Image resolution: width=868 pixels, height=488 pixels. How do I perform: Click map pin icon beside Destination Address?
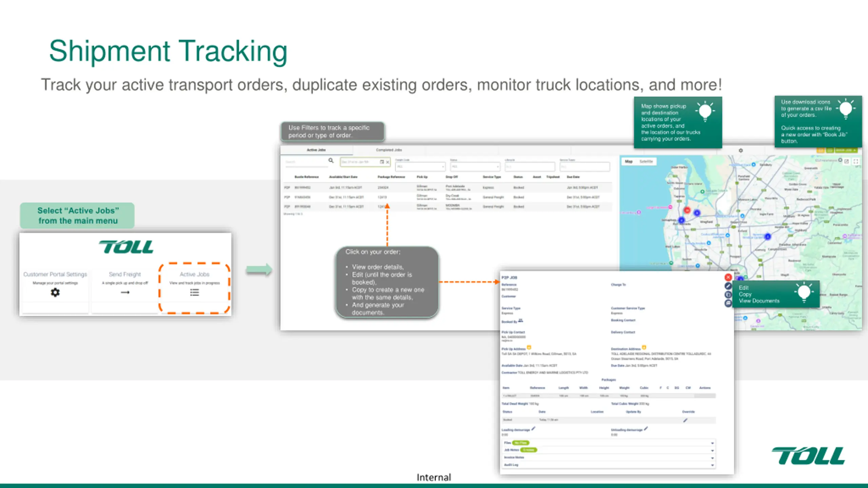[644, 347]
